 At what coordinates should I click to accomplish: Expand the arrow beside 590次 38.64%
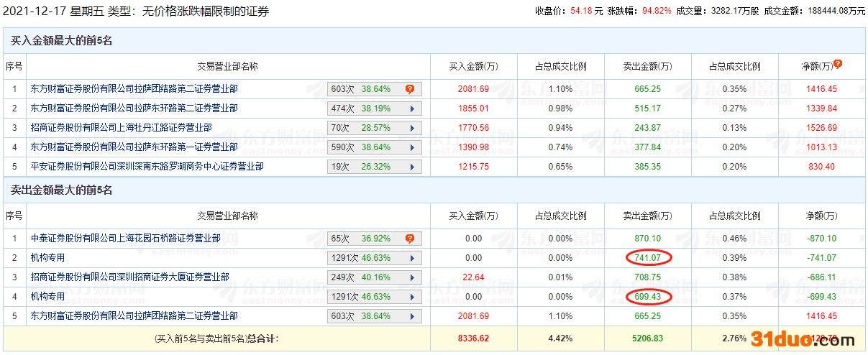(x=412, y=147)
